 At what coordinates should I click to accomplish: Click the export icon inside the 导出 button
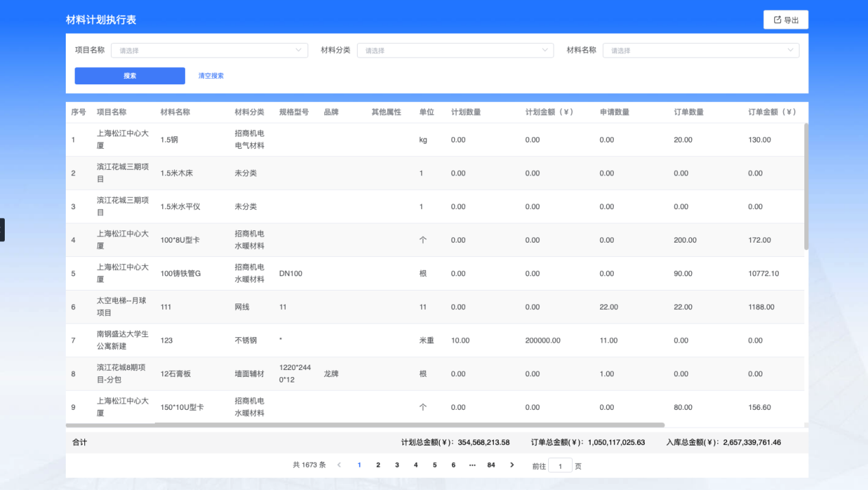pos(777,19)
